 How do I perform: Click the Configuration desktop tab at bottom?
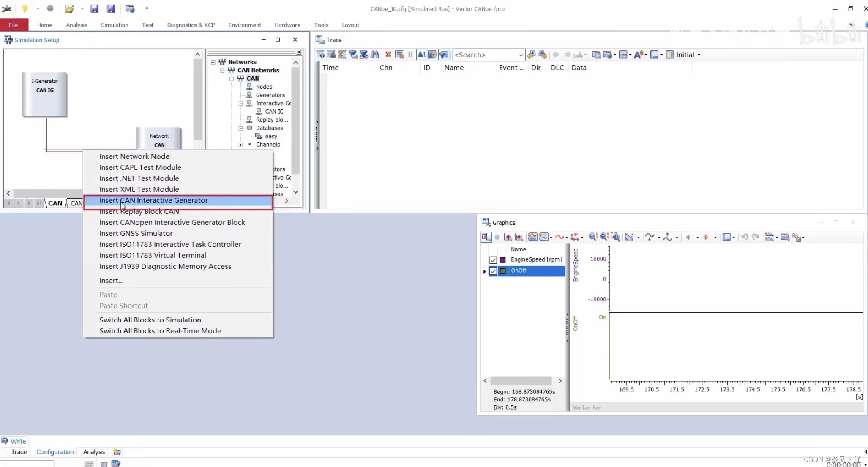click(x=55, y=452)
